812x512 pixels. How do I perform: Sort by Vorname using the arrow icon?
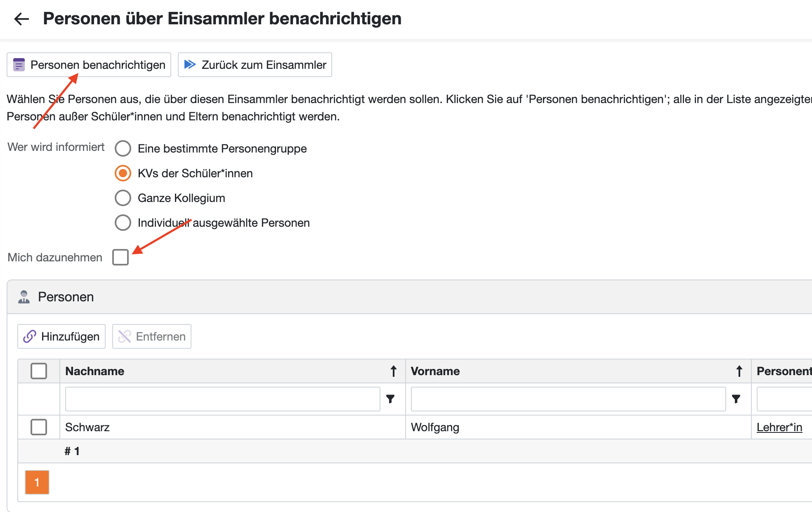(739, 371)
